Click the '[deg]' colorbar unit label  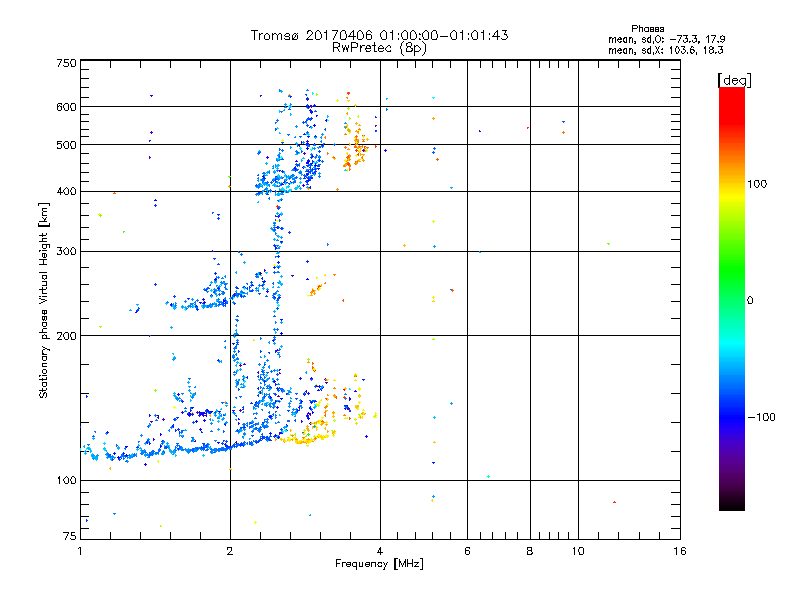(x=734, y=80)
